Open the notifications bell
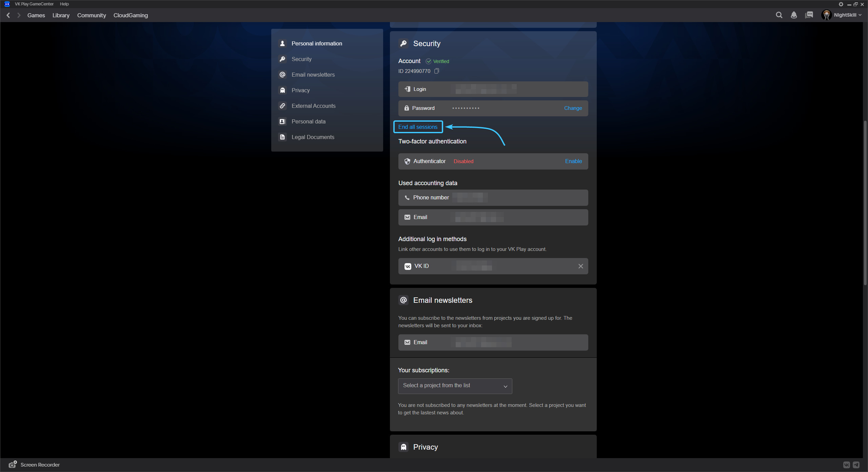868x472 pixels. [x=794, y=15]
